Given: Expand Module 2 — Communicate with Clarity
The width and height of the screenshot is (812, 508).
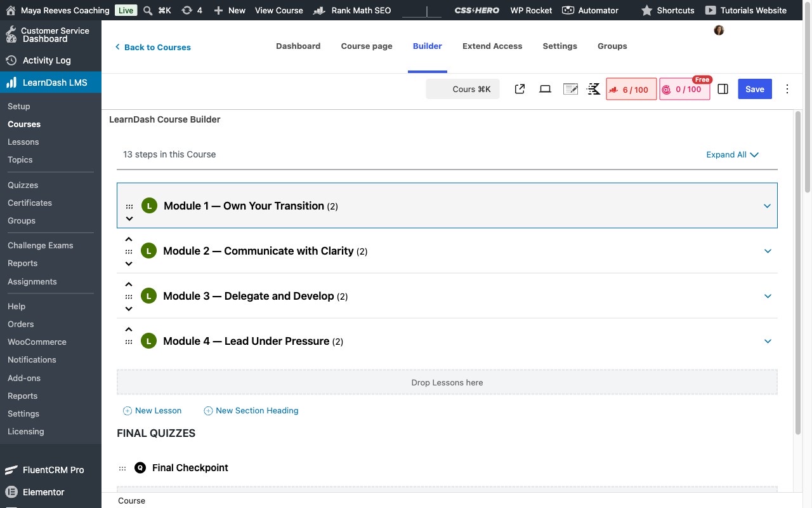Looking at the screenshot, I should 768,251.
